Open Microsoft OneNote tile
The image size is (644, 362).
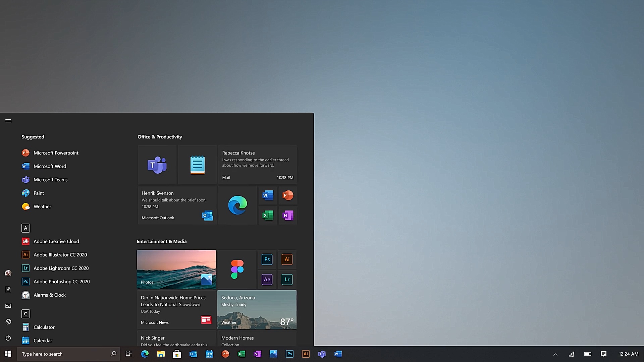click(x=287, y=215)
